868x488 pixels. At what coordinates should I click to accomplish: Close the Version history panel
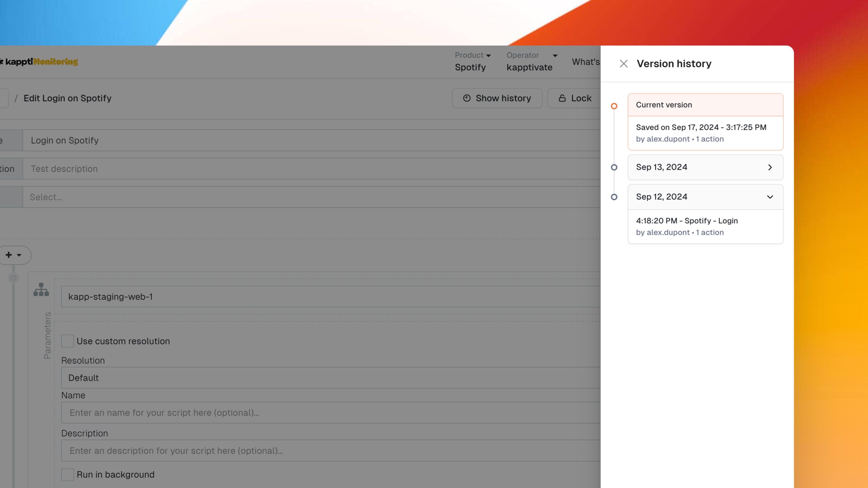623,64
